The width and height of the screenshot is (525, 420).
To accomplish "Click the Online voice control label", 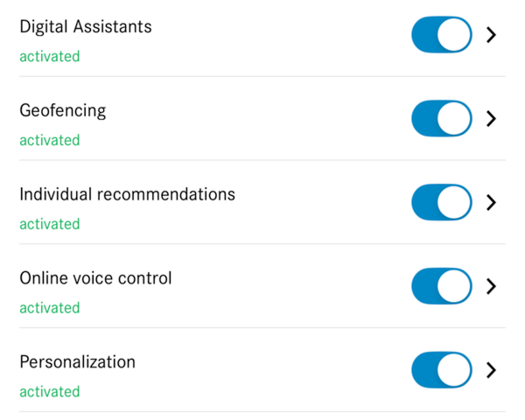I will (96, 278).
